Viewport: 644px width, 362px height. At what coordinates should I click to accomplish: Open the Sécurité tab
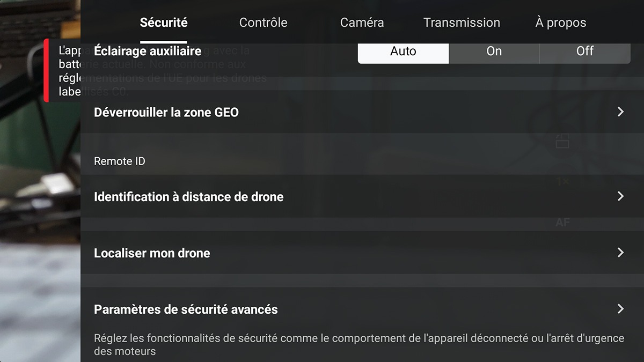[164, 23]
